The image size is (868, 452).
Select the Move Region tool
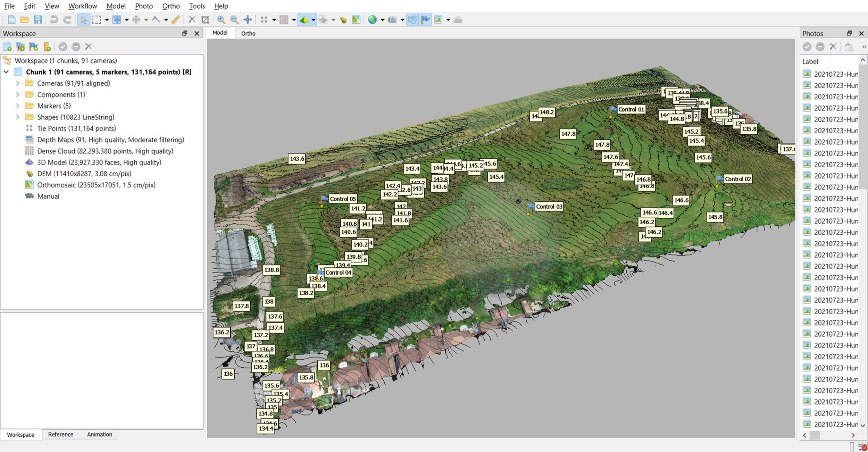[x=117, y=20]
